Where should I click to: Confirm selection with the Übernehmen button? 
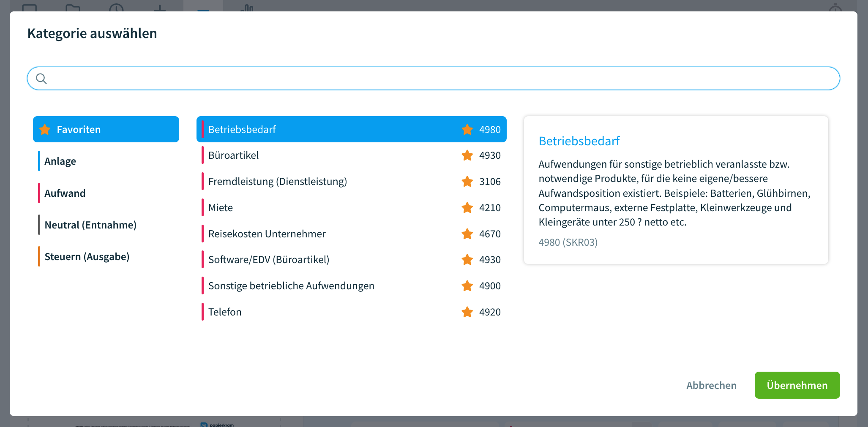[797, 385]
